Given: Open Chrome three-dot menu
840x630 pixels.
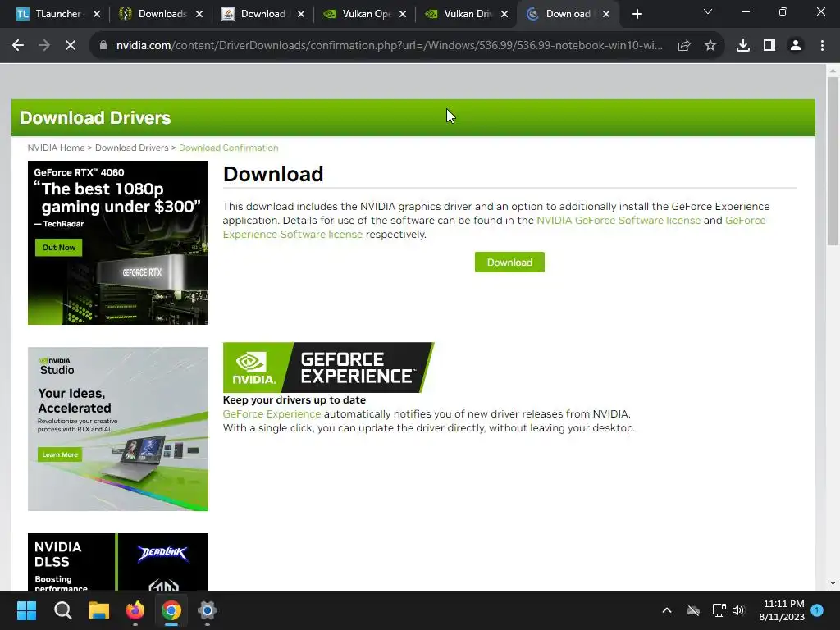Looking at the screenshot, I should coord(822,46).
